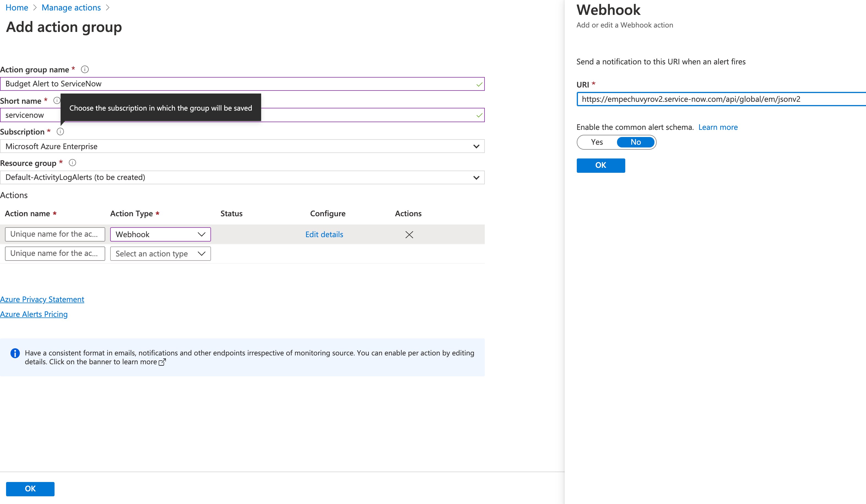
Task: Expand the Resource group dropdown
Action: [242, 177]
